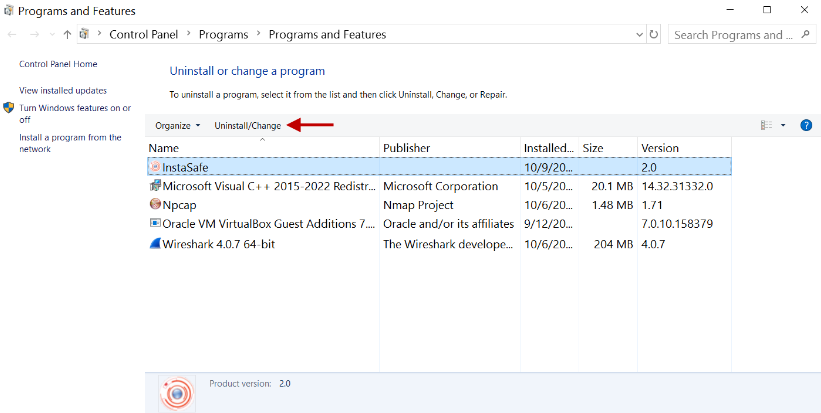Click the Uninstall/Change button
Viewport: 821px width, 413px height.
pyautogui.click(x=248, y=126)
